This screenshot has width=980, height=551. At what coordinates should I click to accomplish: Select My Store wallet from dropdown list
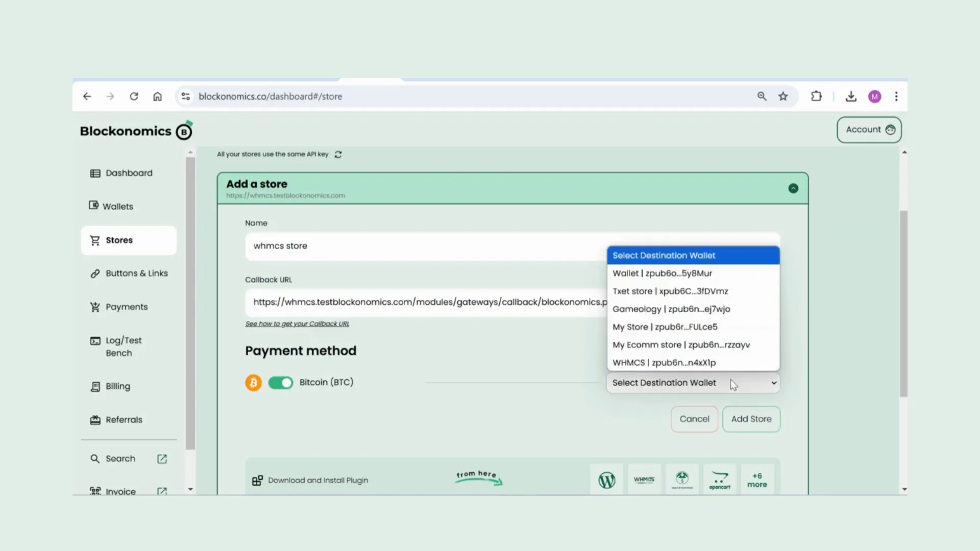click(665, 327)
